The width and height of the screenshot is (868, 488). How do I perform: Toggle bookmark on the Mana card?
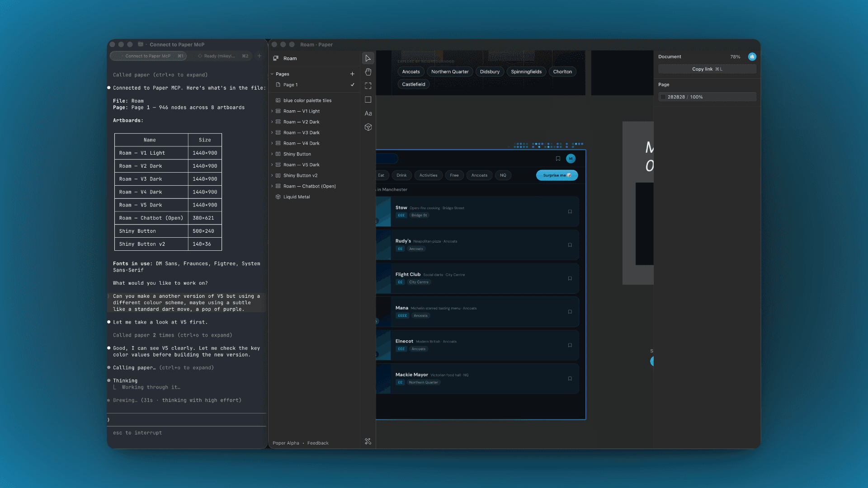pos(570,311)
